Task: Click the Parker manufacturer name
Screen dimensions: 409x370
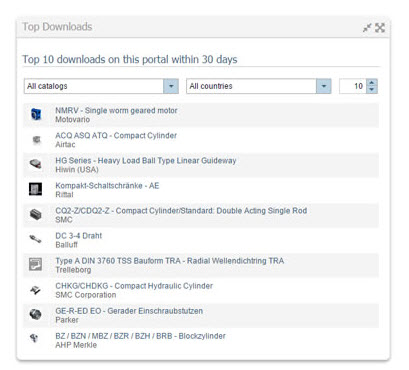Action: pyautogui.click(x=67, y=320)
